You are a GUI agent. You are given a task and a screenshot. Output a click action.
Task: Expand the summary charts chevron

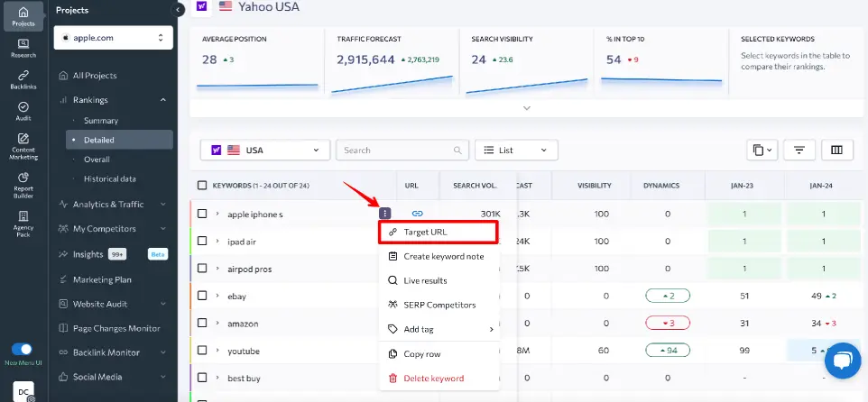coord(526,108)
